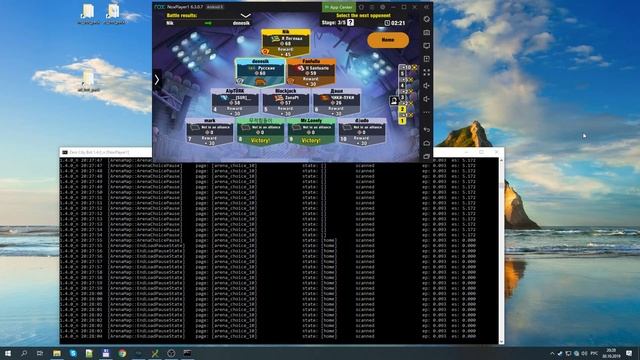
Task: Open taskbar Search
Action: pyautogui.click(x=24, y=353)
